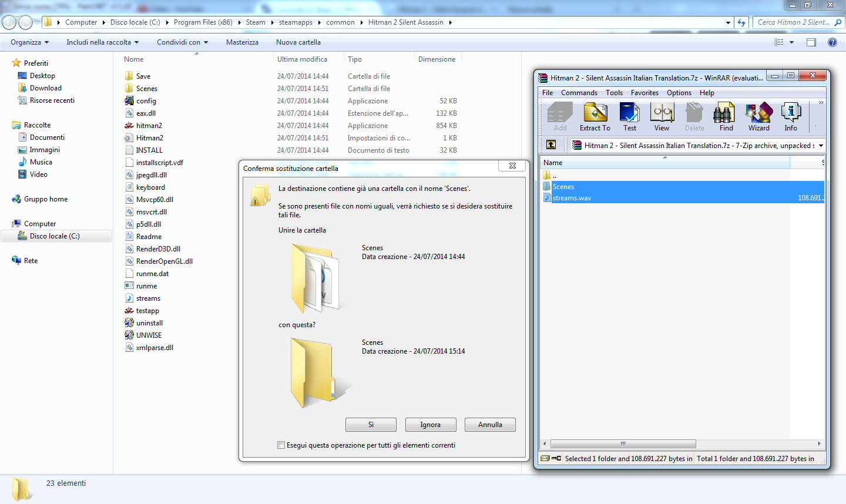Select the testapp application icon

pos(129,311)
